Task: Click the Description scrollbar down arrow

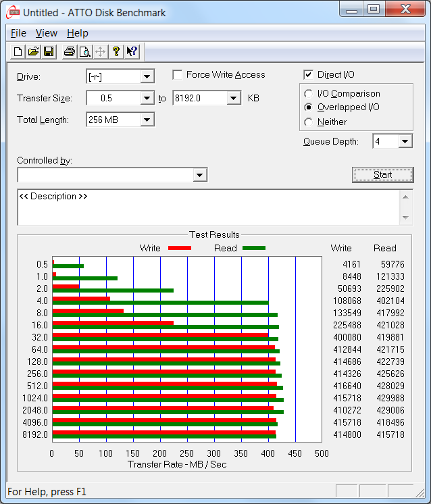Action: tap(405, 218)
